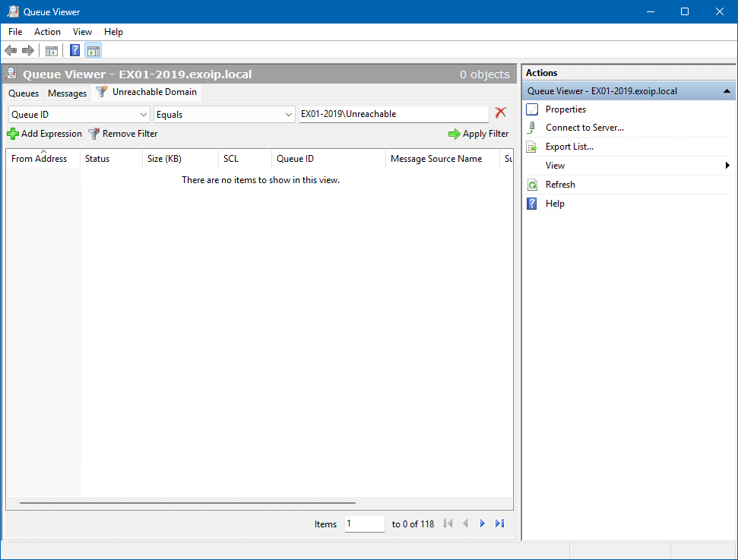Image resolution: width=738 pixels, height=560 pixels.
Task: Open the Action menu
Action: click(47, 32)
